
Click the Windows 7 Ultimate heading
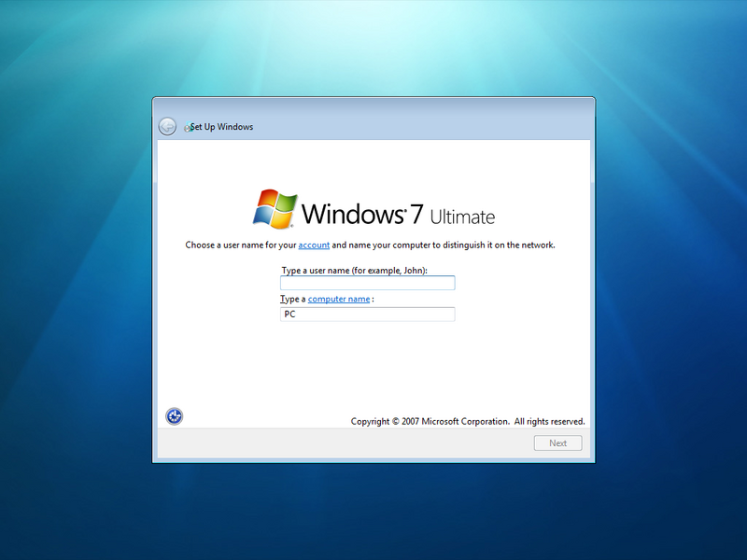[399, 214]
